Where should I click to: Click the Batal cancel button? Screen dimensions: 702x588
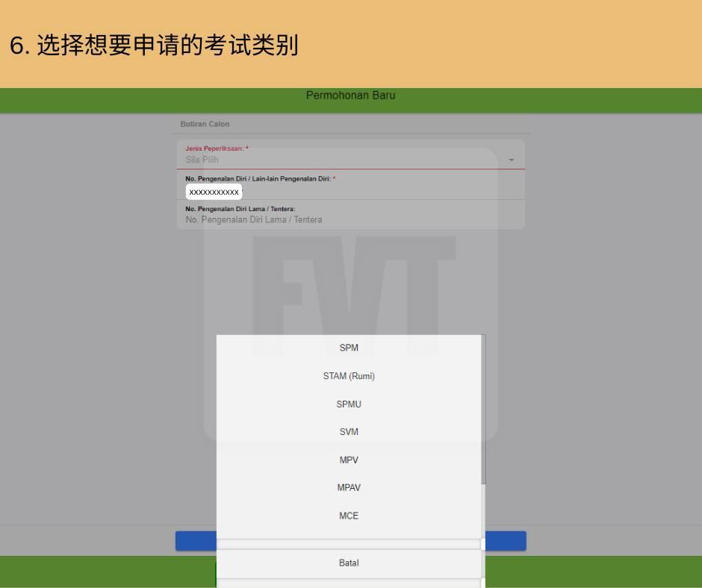click(x=349, y=563)
